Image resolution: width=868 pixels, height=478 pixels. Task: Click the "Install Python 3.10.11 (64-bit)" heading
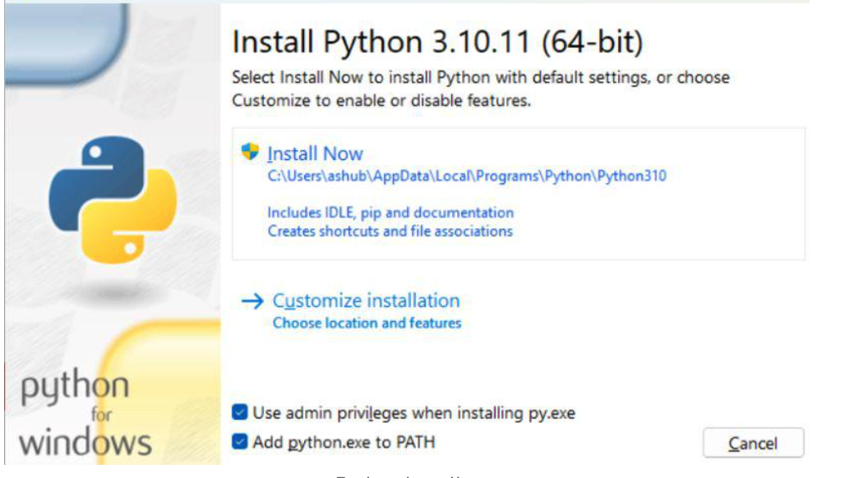(438, 43)
